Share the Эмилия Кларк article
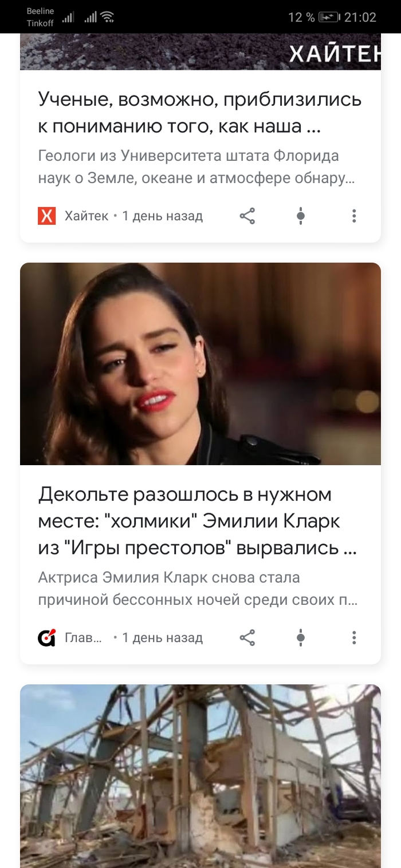Viewport: 401px width, 868px height. [x=247, y=637]
